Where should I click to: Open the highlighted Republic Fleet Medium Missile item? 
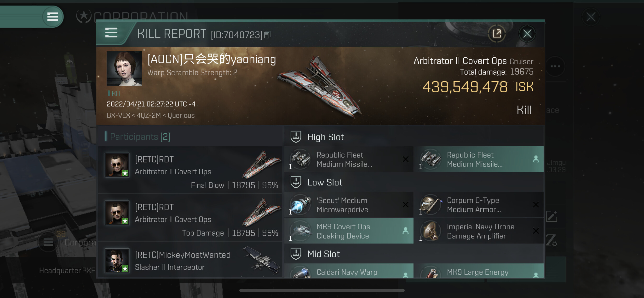479,159
